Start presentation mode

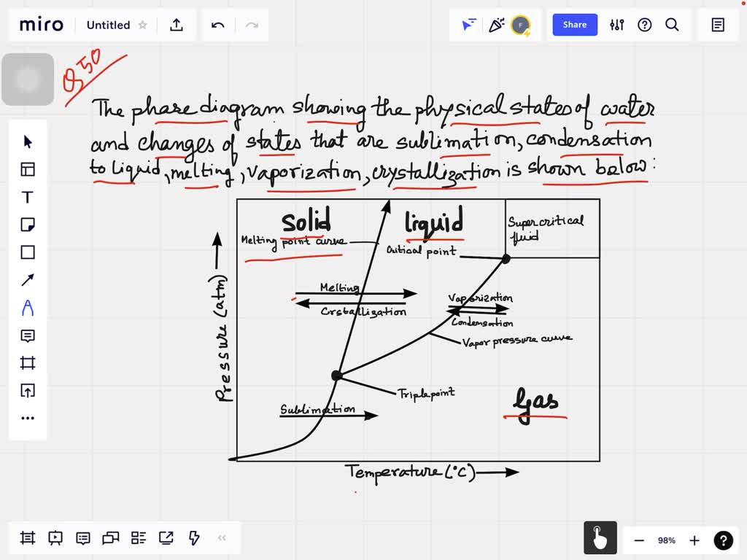click(55, 537)
